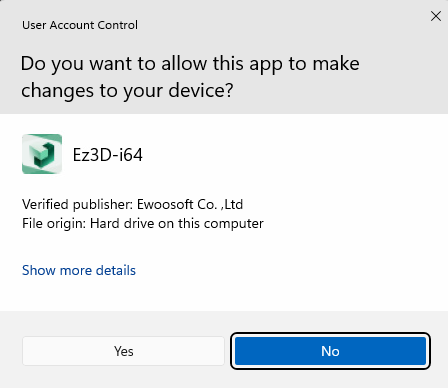This screenshot has height=388, width=448.
Task: Click the Ez3D-i64 green cube icon
Action: point(42,154)
